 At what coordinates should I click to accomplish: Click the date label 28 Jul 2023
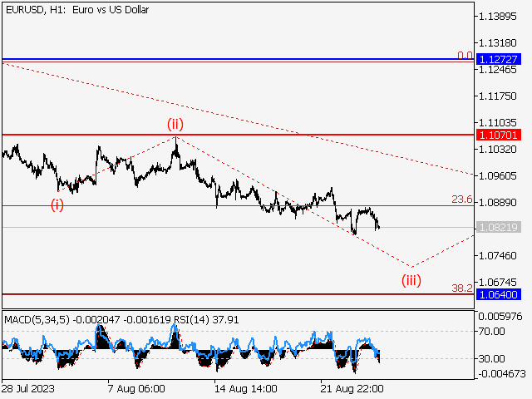[x=28, y=388]
